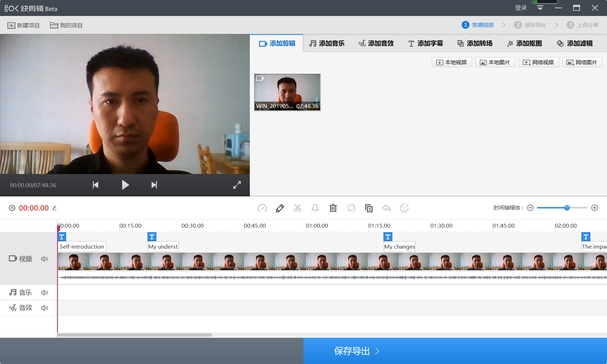Undo with the curved arrow icon
Viewport: 607px width, 364px height.
tap(387, 208)
